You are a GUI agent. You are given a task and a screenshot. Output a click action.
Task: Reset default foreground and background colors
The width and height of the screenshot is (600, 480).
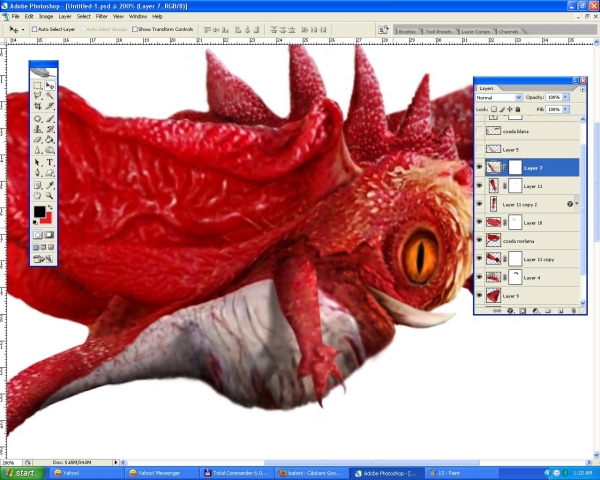(x=35, y=222)
